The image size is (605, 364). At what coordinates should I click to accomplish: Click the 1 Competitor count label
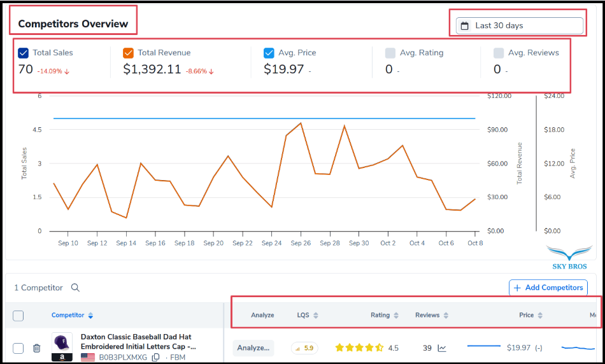[x=39, y=288]
